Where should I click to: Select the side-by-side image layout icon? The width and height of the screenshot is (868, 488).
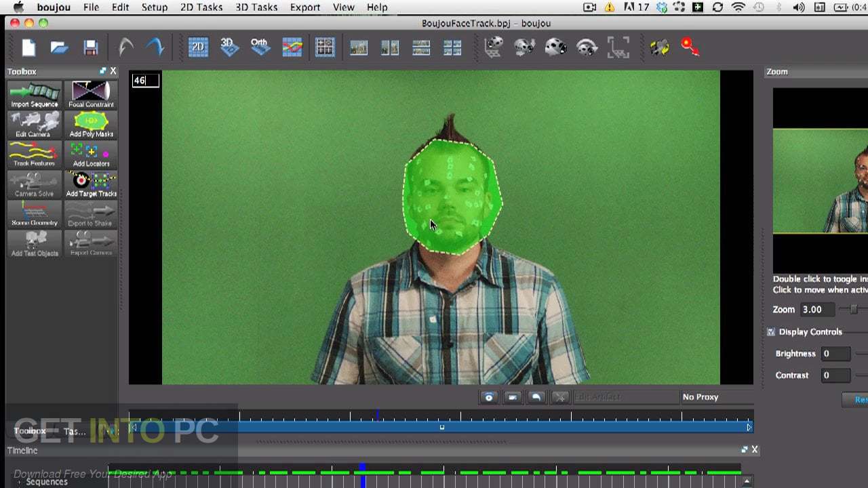point(390,47)
